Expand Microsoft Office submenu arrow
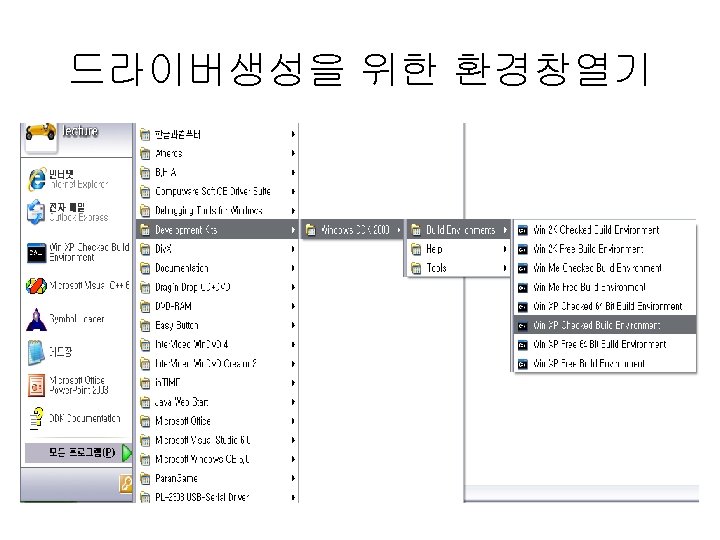Image resolution: width=720 pixels, height=540 pixels. point(293,421)
